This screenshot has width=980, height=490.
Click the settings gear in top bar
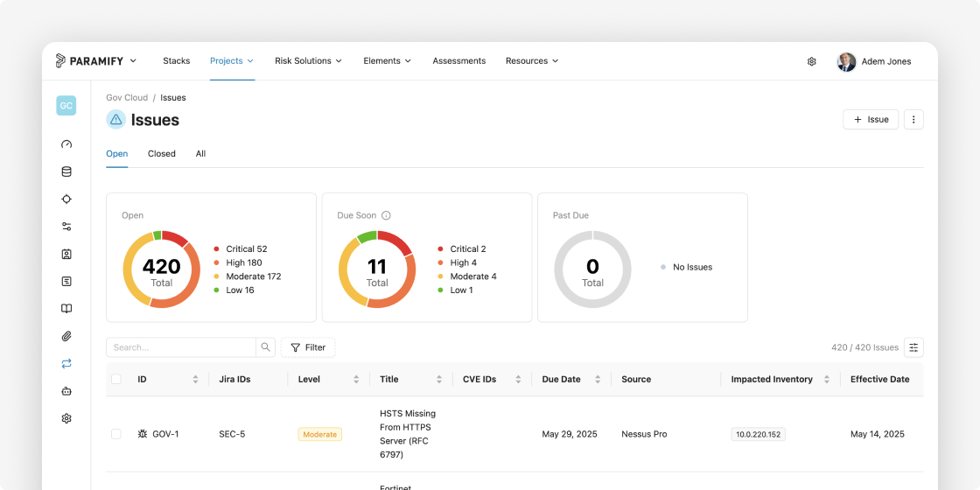point(811,61)
